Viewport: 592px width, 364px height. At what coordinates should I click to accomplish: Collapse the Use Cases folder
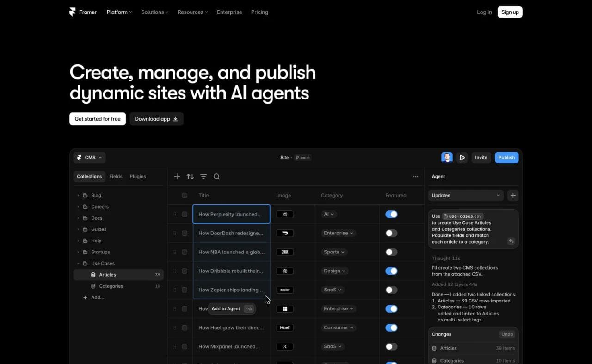pyautogui.click(x=78, y=264)
